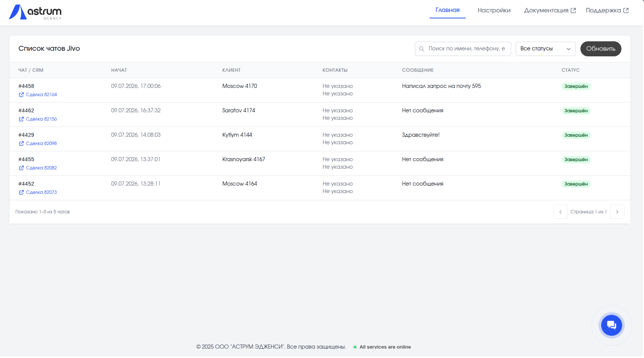Screen dimensions: 644x358
Task: Click the search magnifier icon
Action: [422, 49]
